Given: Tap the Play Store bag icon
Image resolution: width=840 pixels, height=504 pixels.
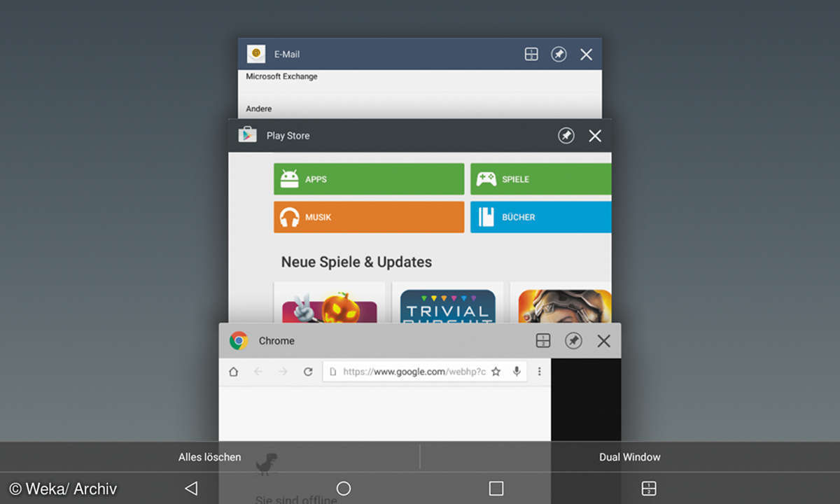Looking at the screenshot, I should coord(247,135).
